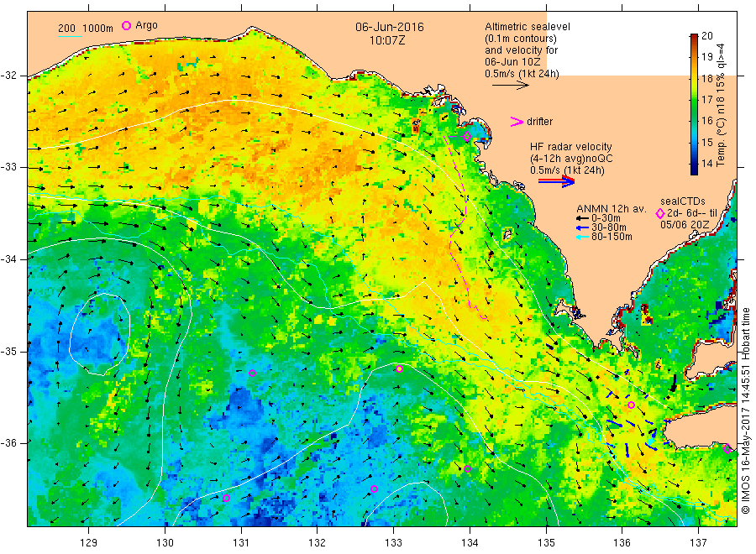This screenshot has width=756, height=554.
Task: Click the 'HF radar velocity' caption
Action: (x=571, y=147)
